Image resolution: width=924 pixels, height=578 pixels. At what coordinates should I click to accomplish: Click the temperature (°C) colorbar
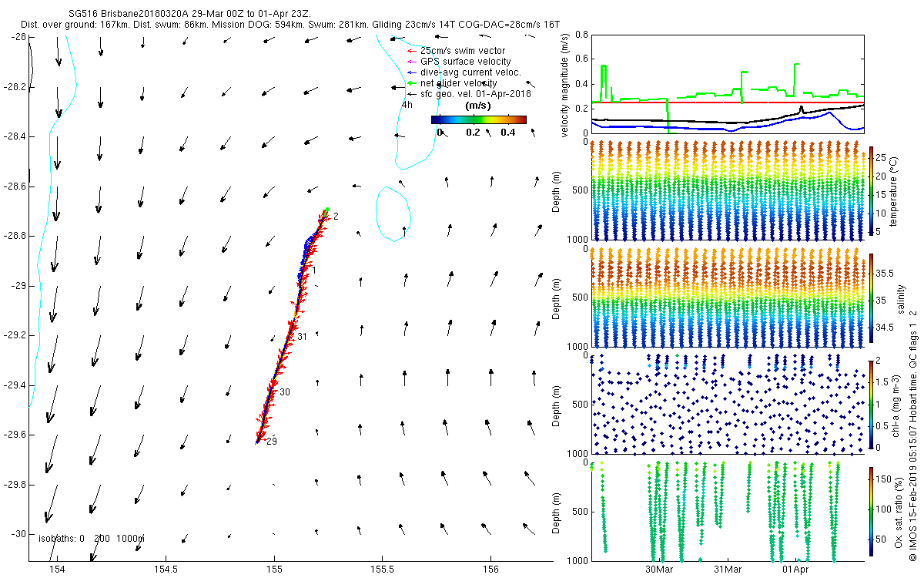point(872,190)
